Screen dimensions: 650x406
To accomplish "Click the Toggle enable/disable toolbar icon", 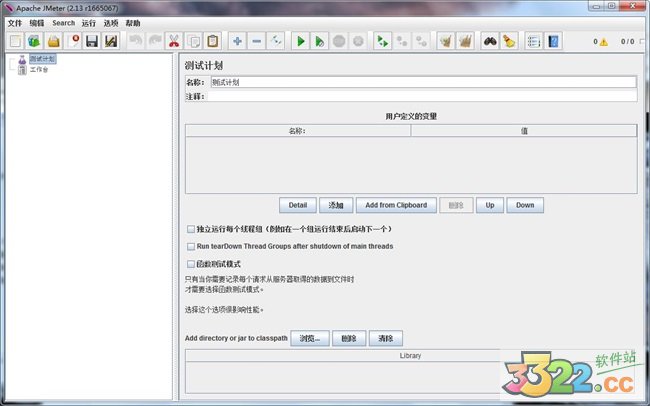I will (276, 41).
